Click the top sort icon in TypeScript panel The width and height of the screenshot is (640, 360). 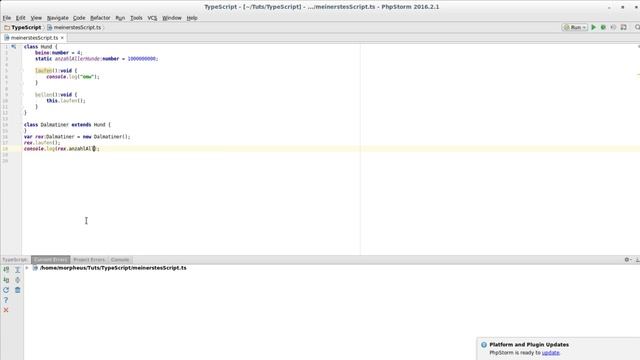[6, 270]
